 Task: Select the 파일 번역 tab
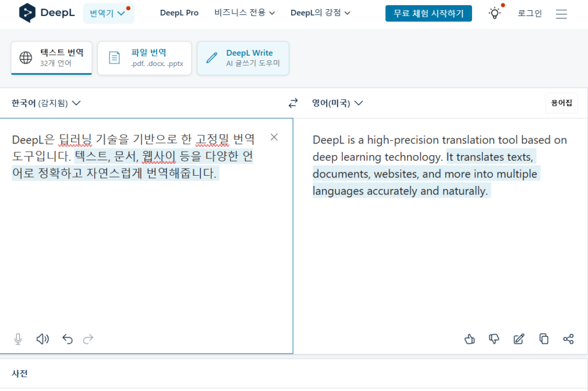point(144,58)
